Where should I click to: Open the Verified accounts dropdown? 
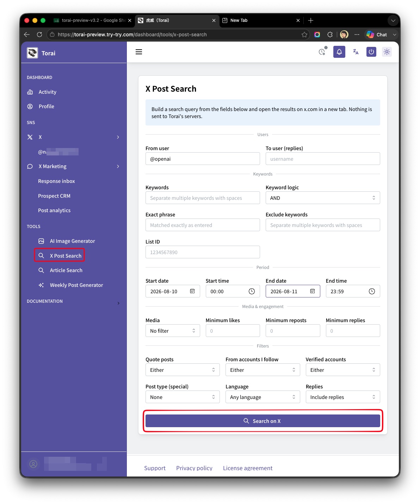pyautogui.click(x=343, y=370)
